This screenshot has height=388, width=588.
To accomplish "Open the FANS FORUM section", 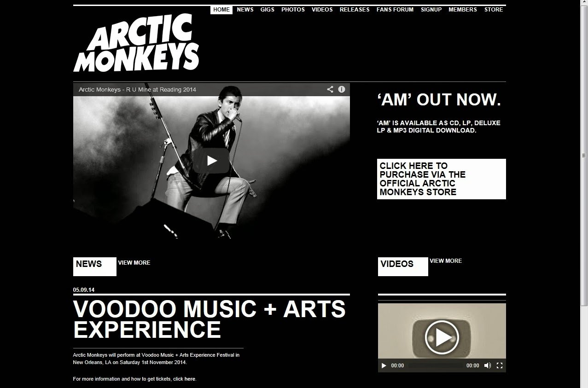I will click(x=395, y=10).
